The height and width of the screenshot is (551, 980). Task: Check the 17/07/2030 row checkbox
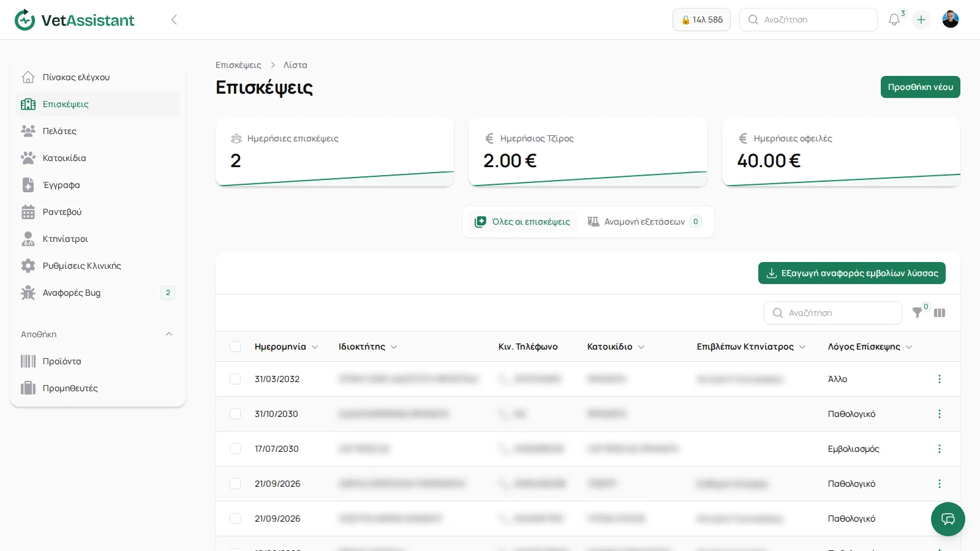coord(235,449)
